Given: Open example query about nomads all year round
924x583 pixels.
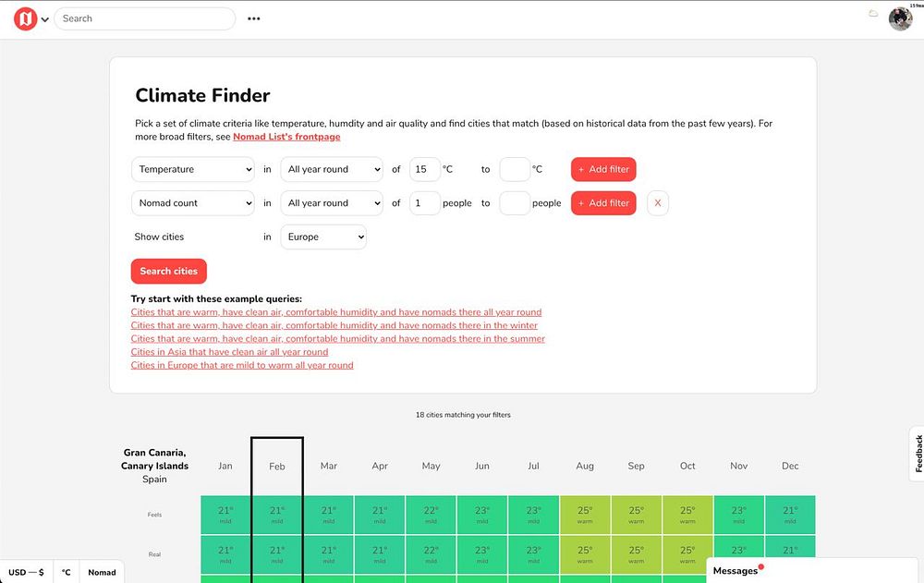Looking at the screenshot, I should coord(336,312).
